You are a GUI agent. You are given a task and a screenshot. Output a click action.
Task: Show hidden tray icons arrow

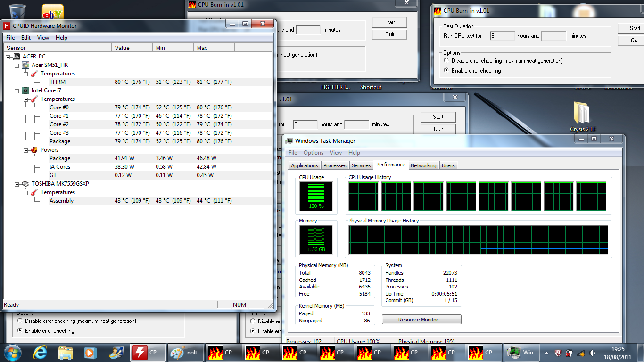point(547,353)
